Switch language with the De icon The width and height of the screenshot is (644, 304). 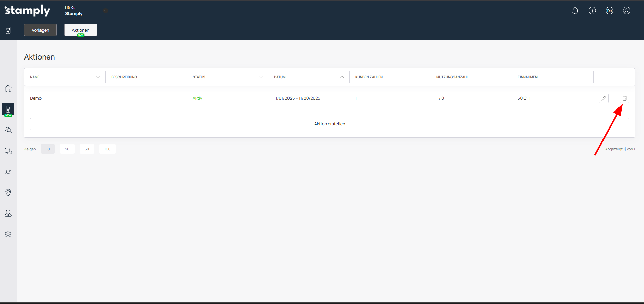609,11
